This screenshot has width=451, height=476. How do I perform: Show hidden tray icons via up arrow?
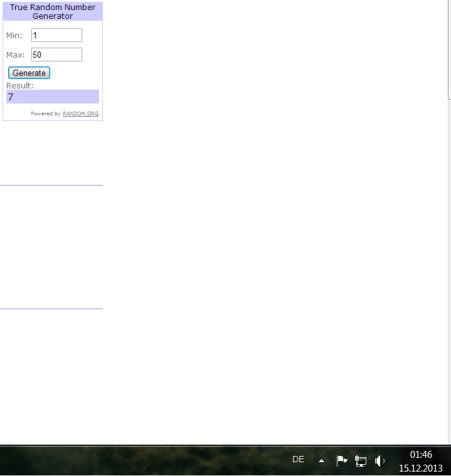[x=321, y=460]
